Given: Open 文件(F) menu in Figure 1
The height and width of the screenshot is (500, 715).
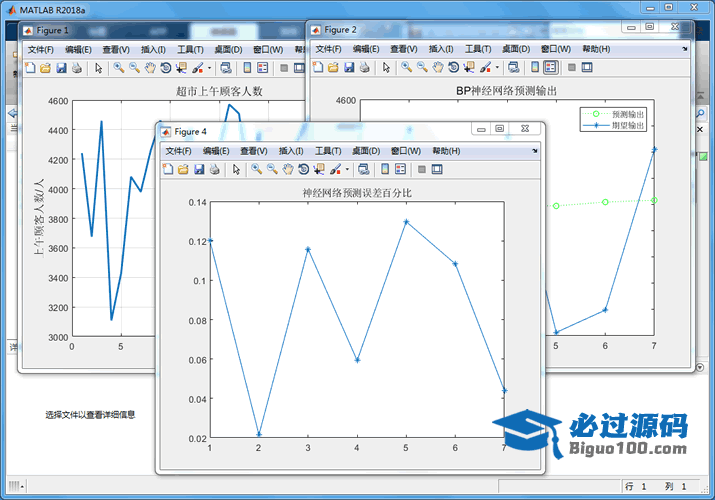Looking at the screenshot, I should 41,50.
